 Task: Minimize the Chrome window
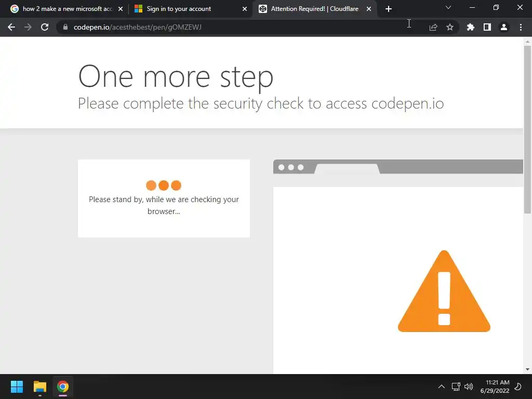point(472,7)
